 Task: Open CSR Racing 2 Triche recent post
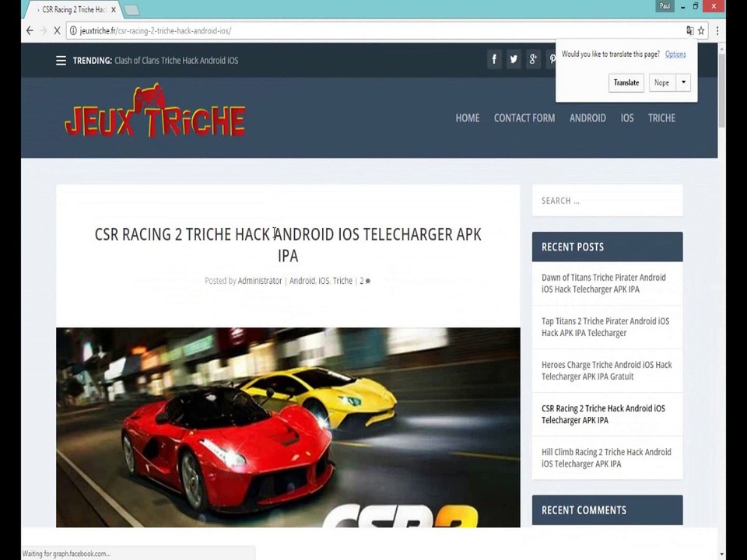(x=603, y=414)
